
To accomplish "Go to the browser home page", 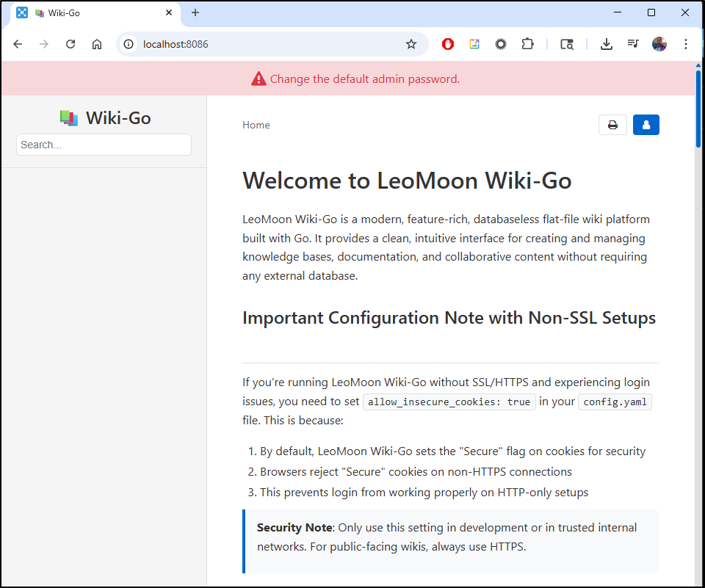I will tap(97, 44).
